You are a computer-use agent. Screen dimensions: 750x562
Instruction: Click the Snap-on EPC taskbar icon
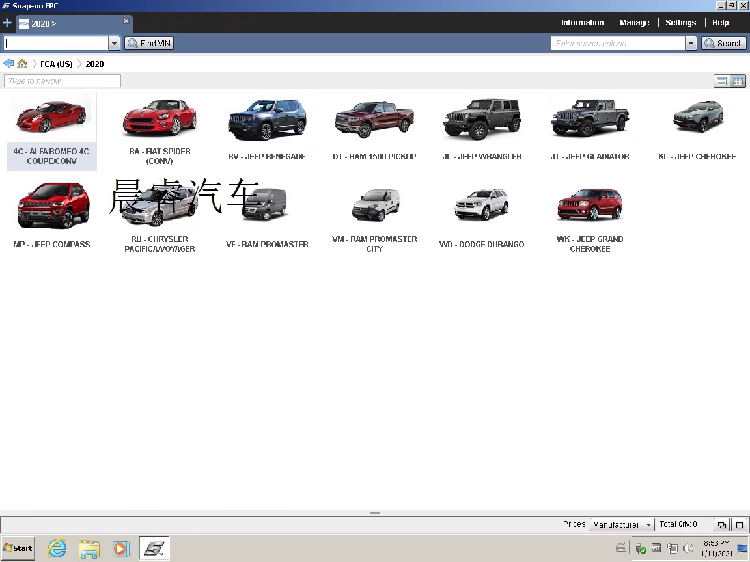tap(154, 548)
